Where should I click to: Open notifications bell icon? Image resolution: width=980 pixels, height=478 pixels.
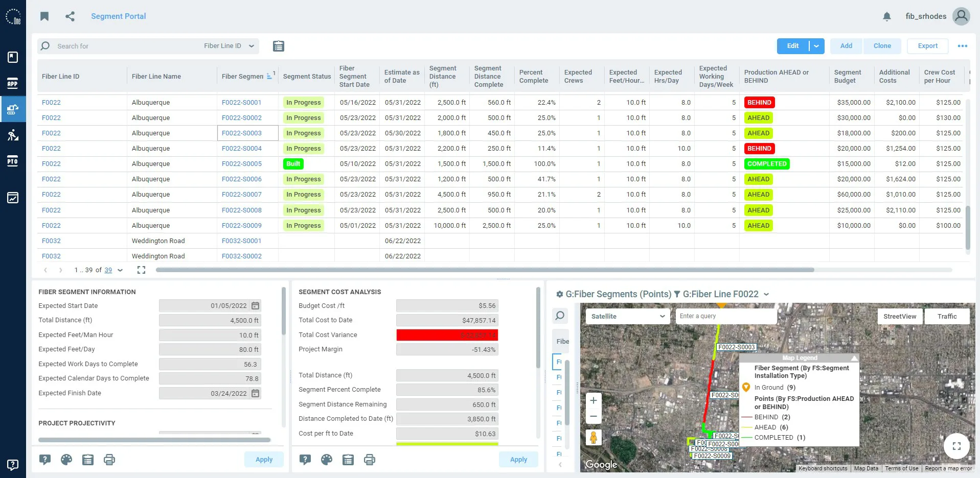(x=887, y=16)
